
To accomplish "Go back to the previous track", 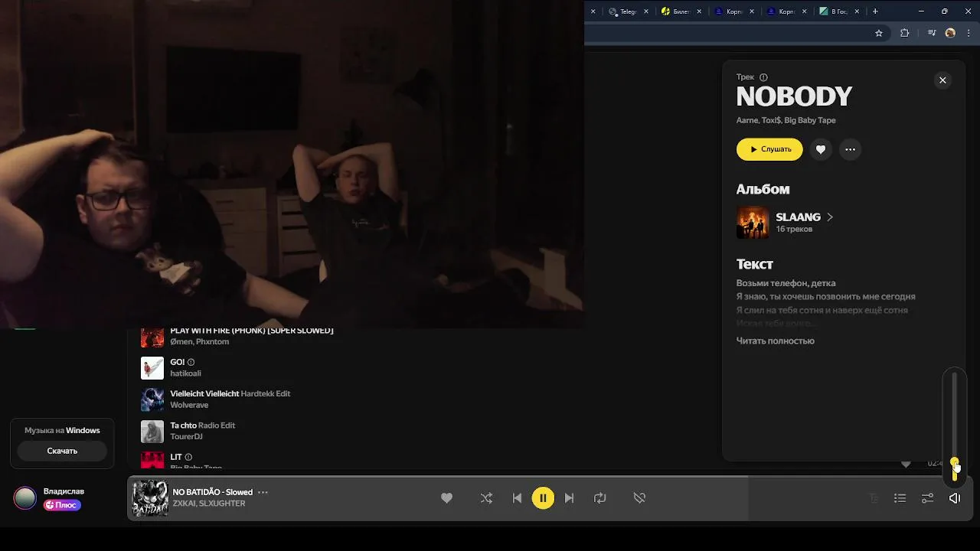I will click(x=517, y=498).
